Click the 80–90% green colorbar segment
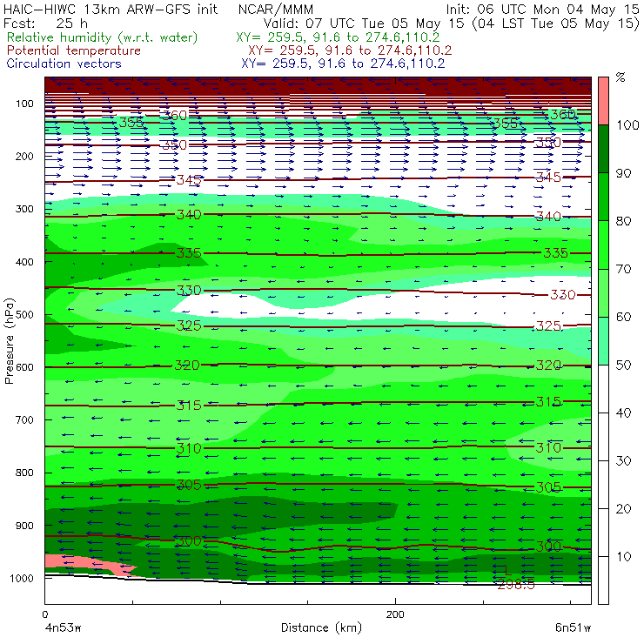The width and height of the screenshot is (644, 644). pyautogui.click(x=603, y=197)
